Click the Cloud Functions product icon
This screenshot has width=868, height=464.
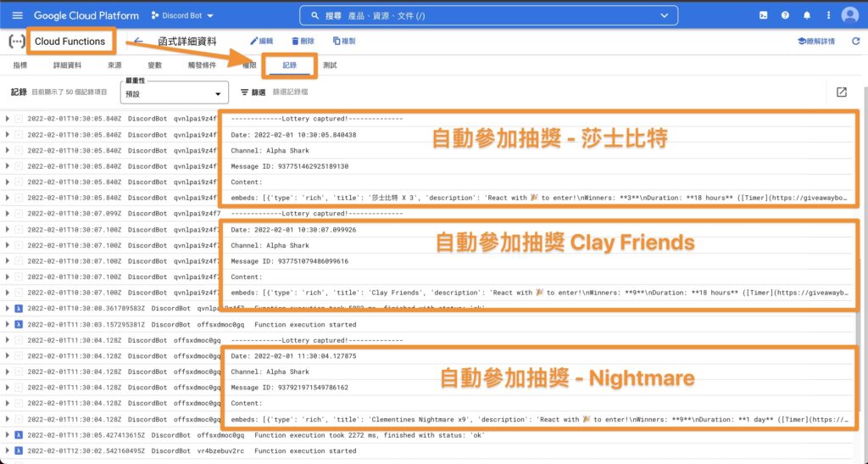click(17, 42)
